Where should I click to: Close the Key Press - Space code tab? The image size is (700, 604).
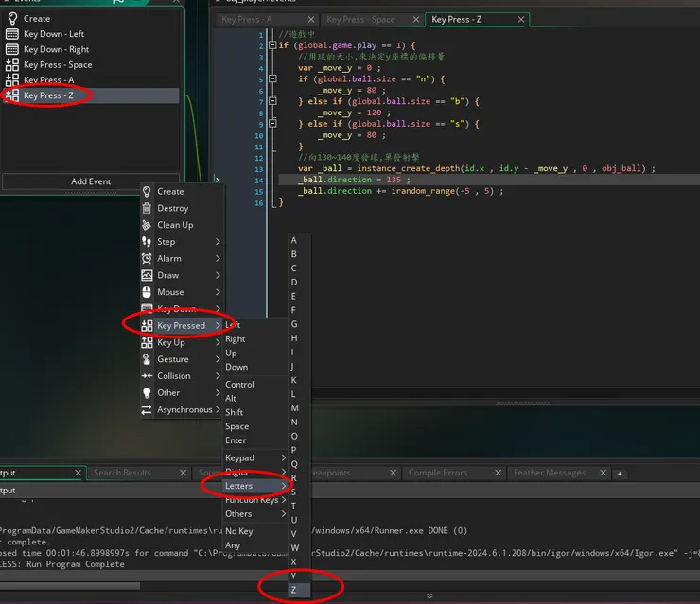[416, 20]
